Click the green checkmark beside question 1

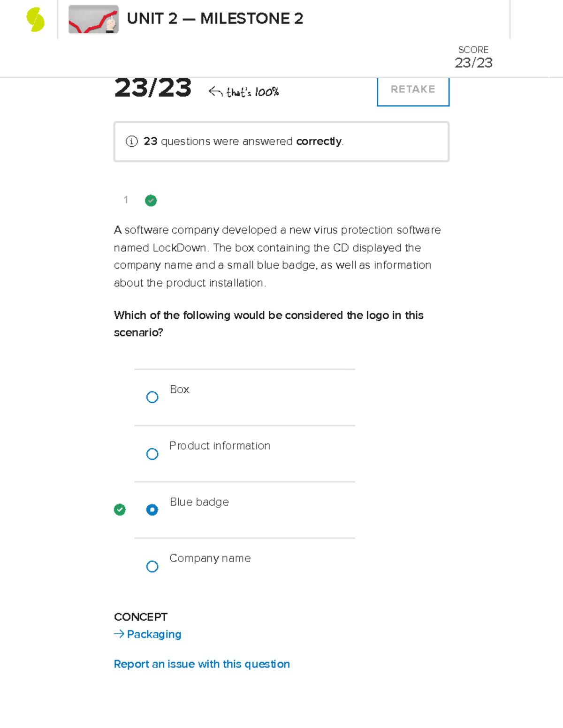(x=151, y=201)
